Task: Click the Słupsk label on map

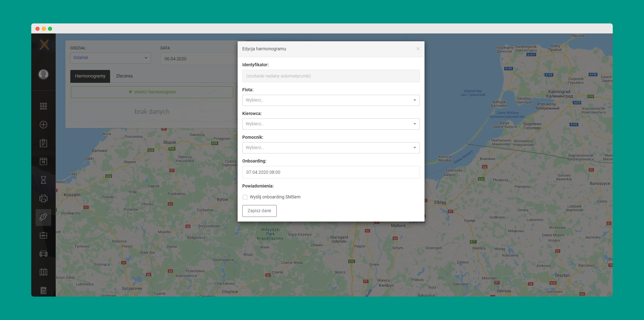Action: pos(169,142)
